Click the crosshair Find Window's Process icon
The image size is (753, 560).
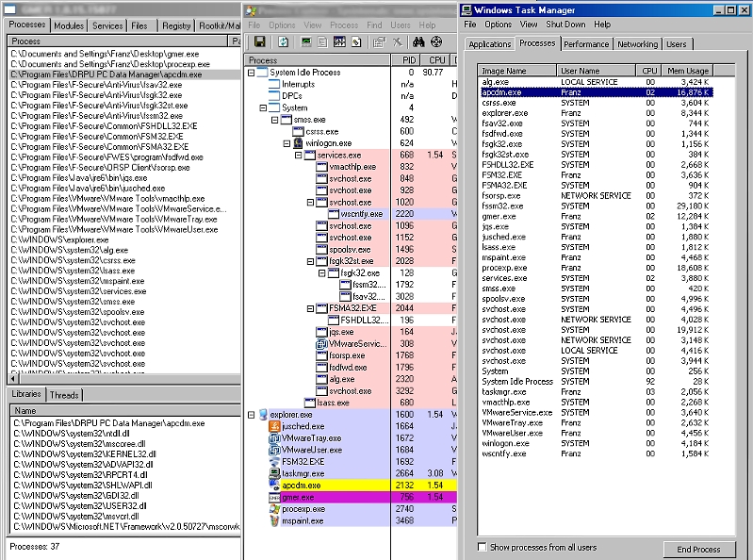436,42
